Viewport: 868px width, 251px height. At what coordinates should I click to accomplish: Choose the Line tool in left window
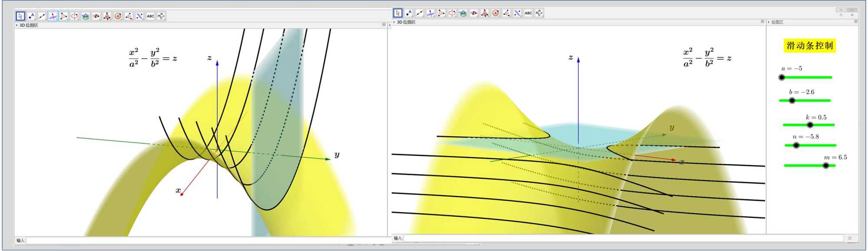pos(42,16)
